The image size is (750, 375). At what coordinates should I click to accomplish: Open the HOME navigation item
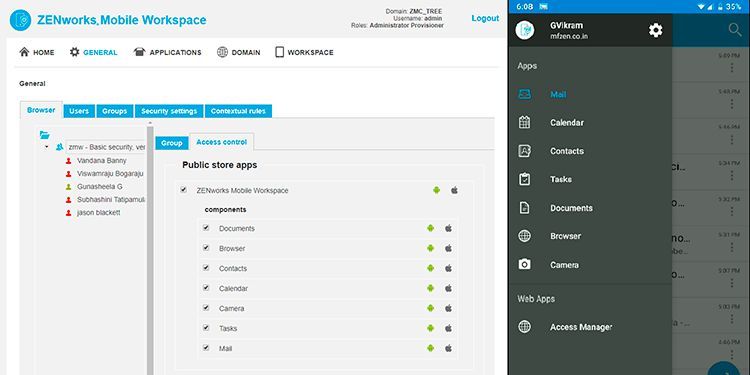click(37, 52)
